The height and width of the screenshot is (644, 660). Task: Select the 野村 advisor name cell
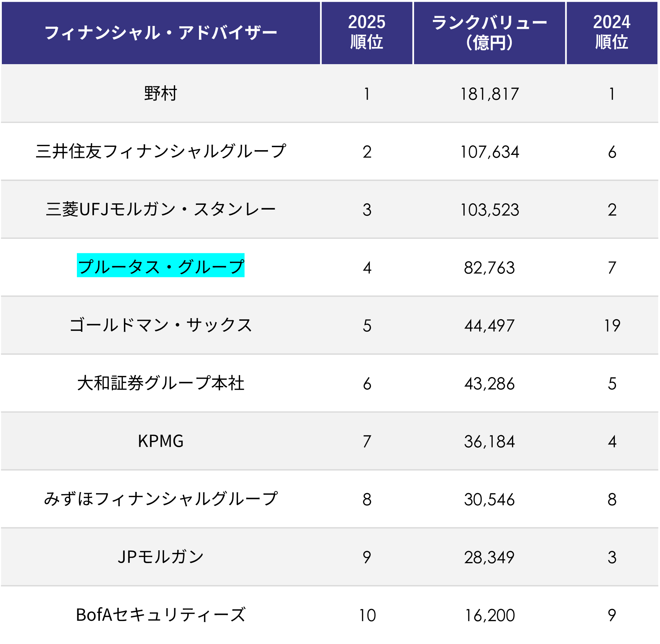[161, 94]
